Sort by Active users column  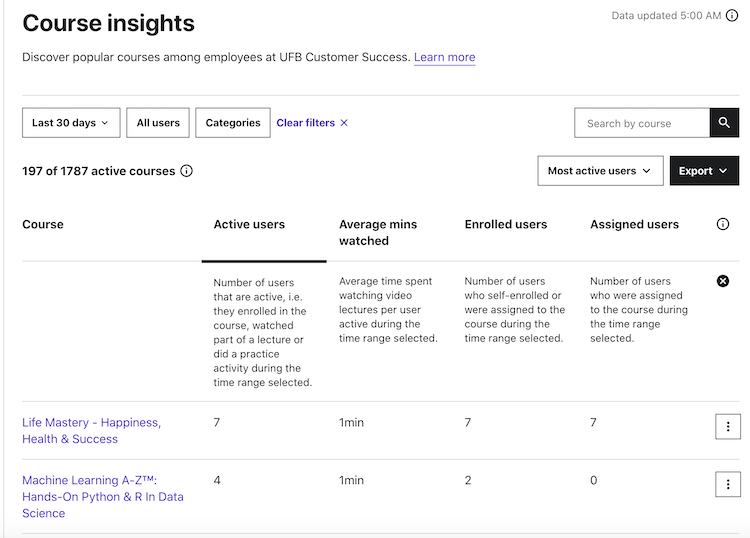249,225
